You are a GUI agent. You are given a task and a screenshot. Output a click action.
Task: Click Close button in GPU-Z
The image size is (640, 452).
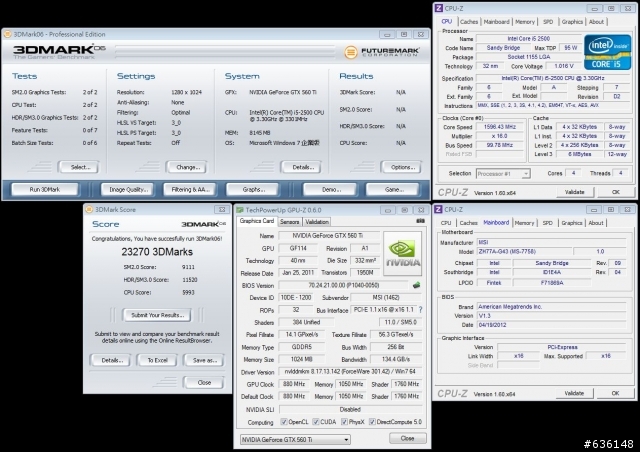pyautogui.click(x=407, y=438)
